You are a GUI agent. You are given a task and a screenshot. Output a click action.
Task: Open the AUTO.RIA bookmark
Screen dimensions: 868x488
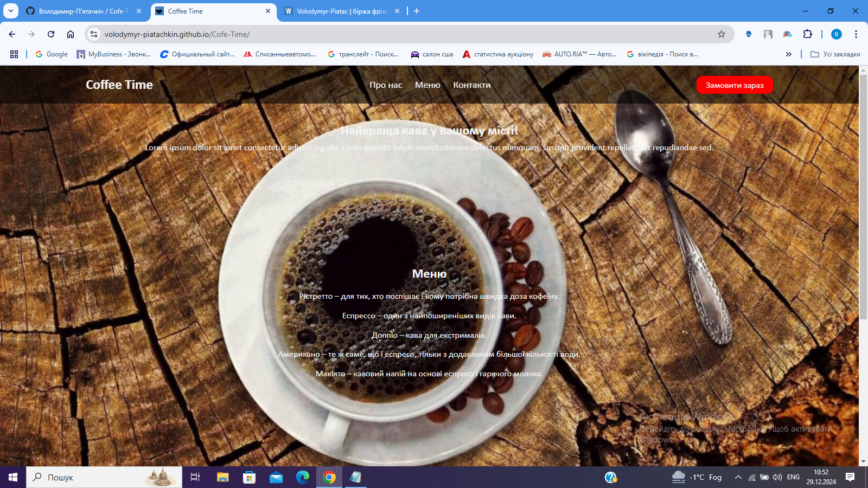[579, 54]
